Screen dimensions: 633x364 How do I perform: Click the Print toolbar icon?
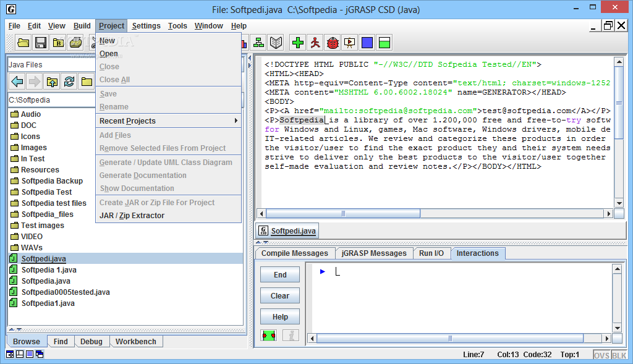[x=75, y=43]
